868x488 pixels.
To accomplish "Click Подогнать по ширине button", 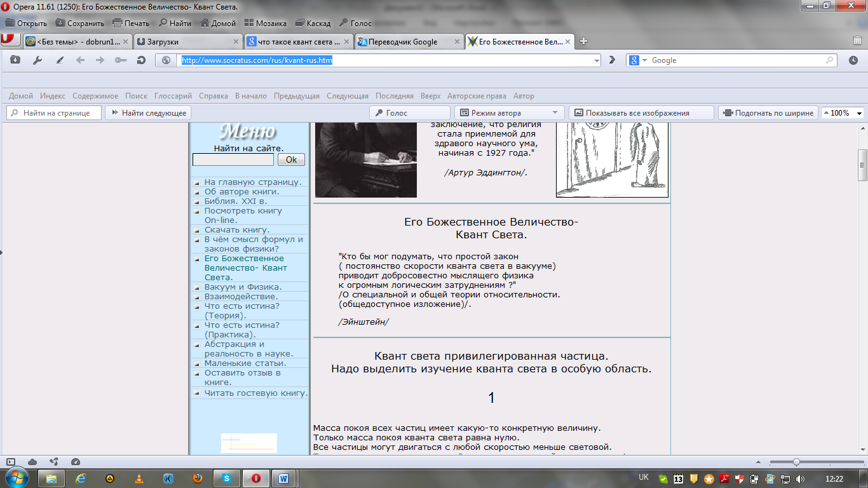I will coord(768,113).
